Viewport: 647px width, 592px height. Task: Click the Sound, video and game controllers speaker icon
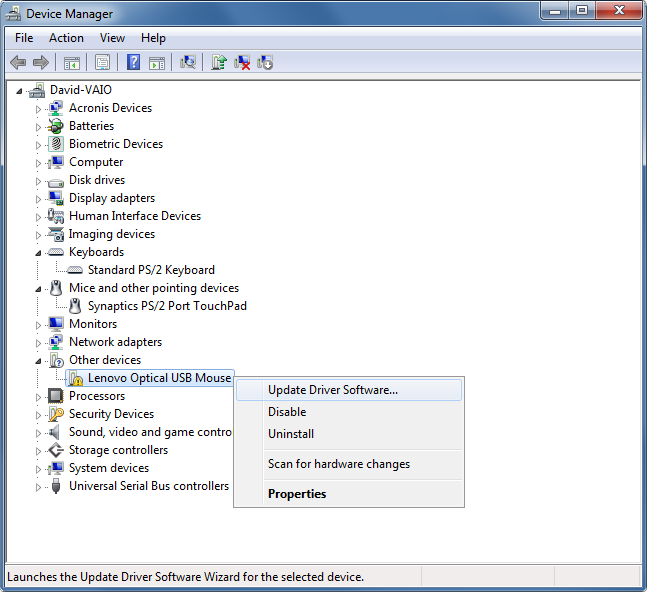54,432
